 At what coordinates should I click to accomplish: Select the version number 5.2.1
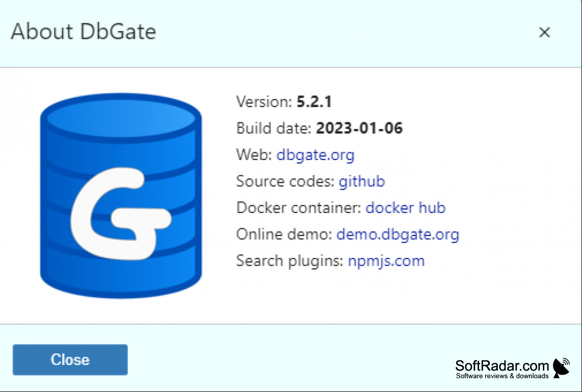(x=314, y=102)
